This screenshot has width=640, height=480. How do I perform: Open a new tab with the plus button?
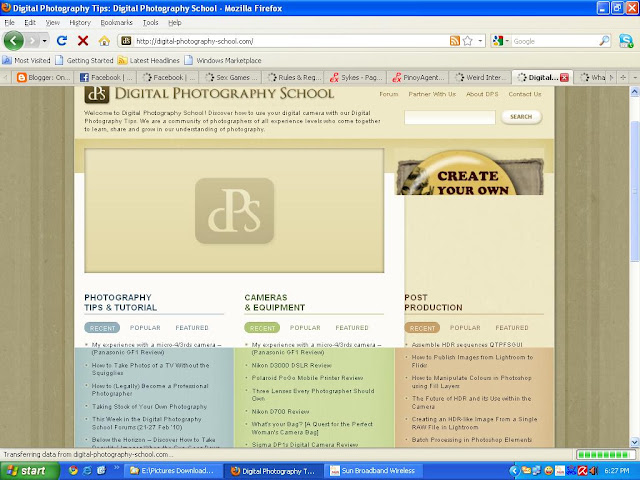(623, 77)
